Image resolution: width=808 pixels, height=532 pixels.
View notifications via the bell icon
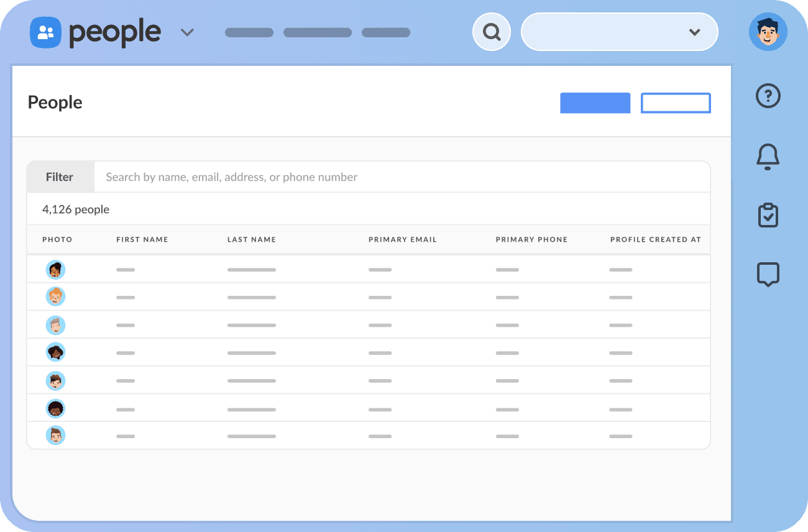point(768,157)
